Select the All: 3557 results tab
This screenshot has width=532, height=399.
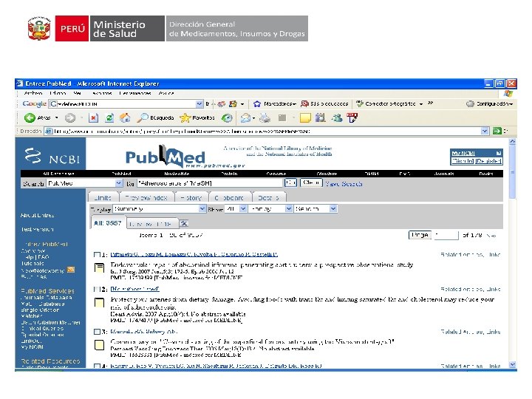click(x=108, y=223)
